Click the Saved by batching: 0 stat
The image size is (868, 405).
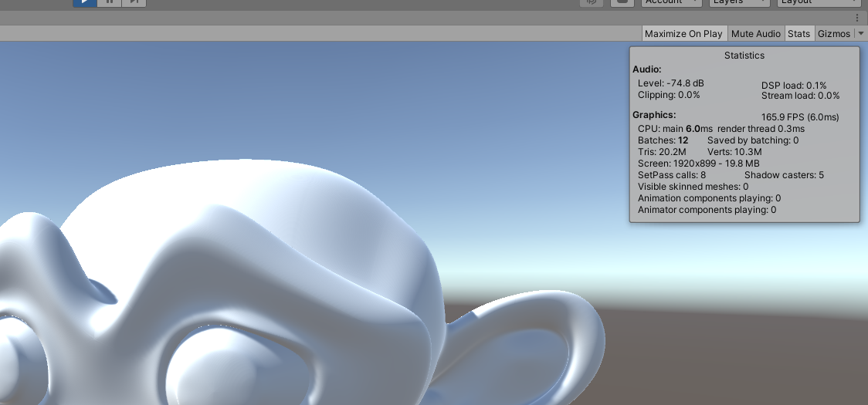click(753, 140)
